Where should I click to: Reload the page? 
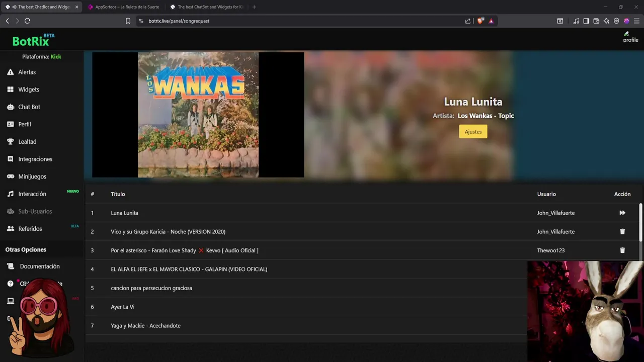27,21
